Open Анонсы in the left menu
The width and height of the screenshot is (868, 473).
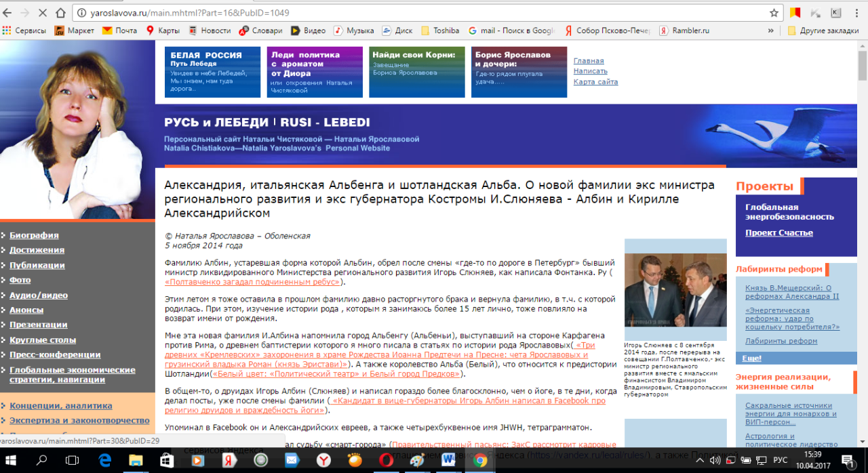click(26, 310)
